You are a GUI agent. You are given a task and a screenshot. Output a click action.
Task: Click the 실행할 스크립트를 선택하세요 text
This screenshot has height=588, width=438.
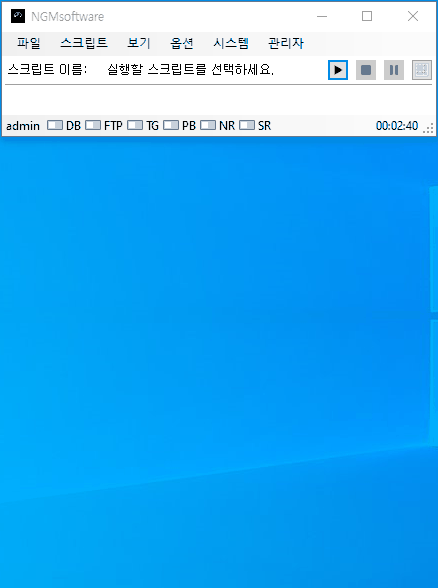coord(190,70)
